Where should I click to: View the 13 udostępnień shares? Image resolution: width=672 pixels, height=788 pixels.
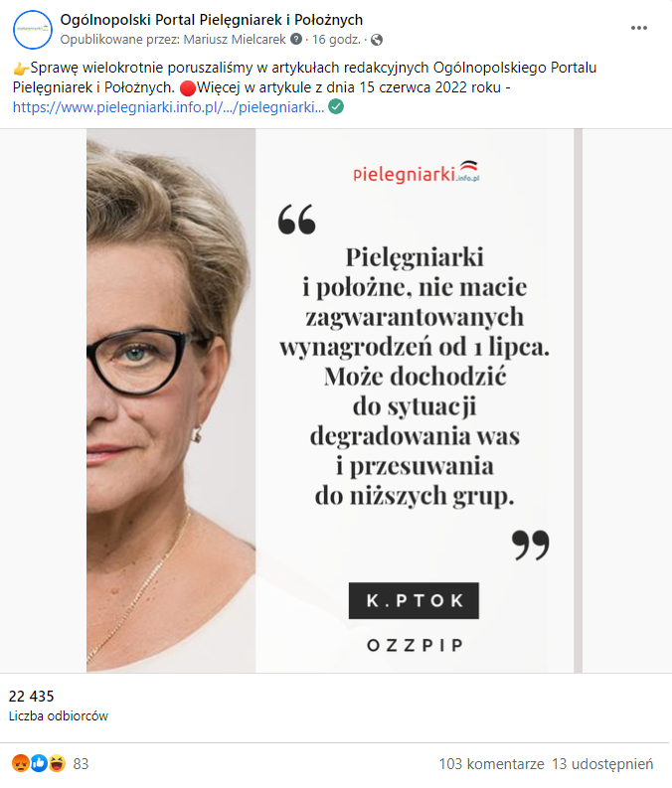pyautogui.click(x=602, y=764)
